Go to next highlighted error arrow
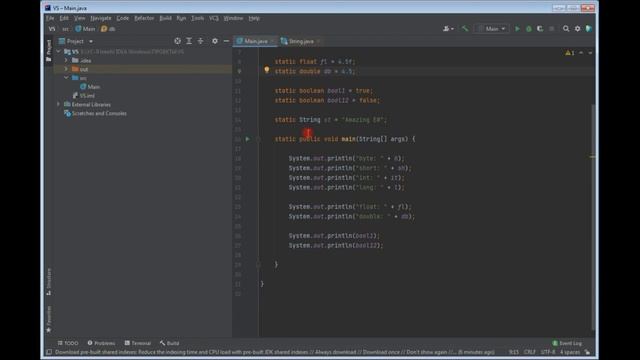This screenshot has width=640, height=360. click(590, 53)
